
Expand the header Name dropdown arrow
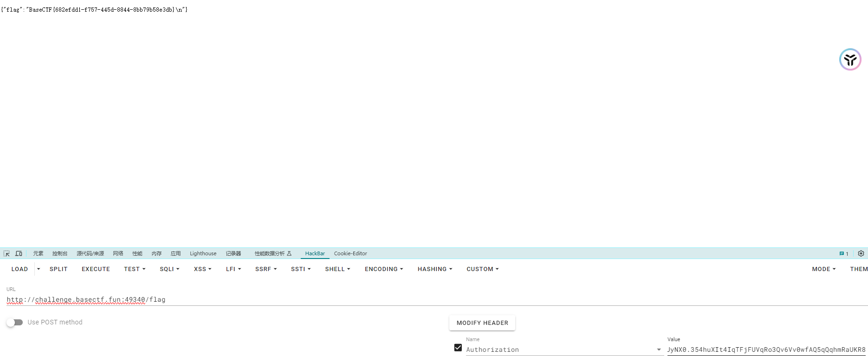click(x=659, y=350)
